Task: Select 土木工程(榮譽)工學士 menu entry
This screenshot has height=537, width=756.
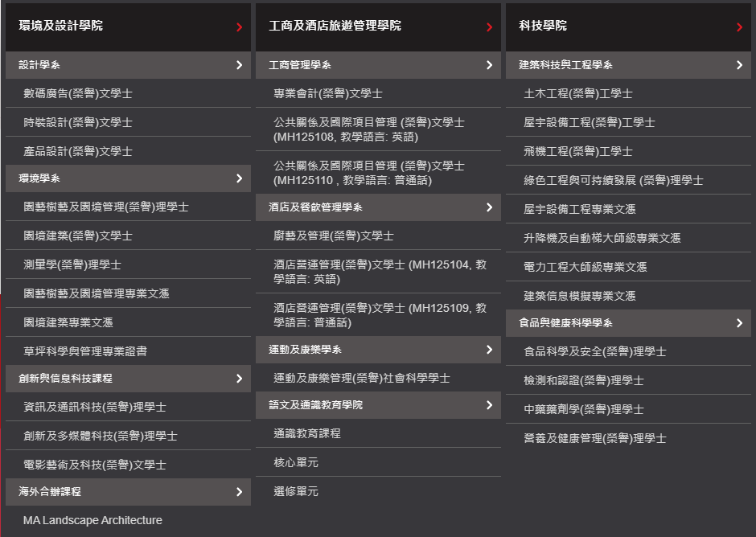Action: tap(577, 94)
